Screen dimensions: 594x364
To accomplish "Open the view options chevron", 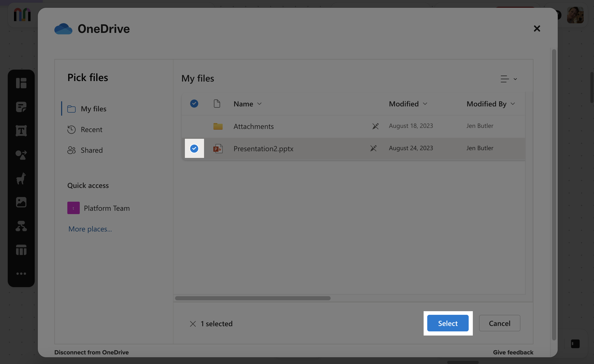I will click(x=515, y=79).
